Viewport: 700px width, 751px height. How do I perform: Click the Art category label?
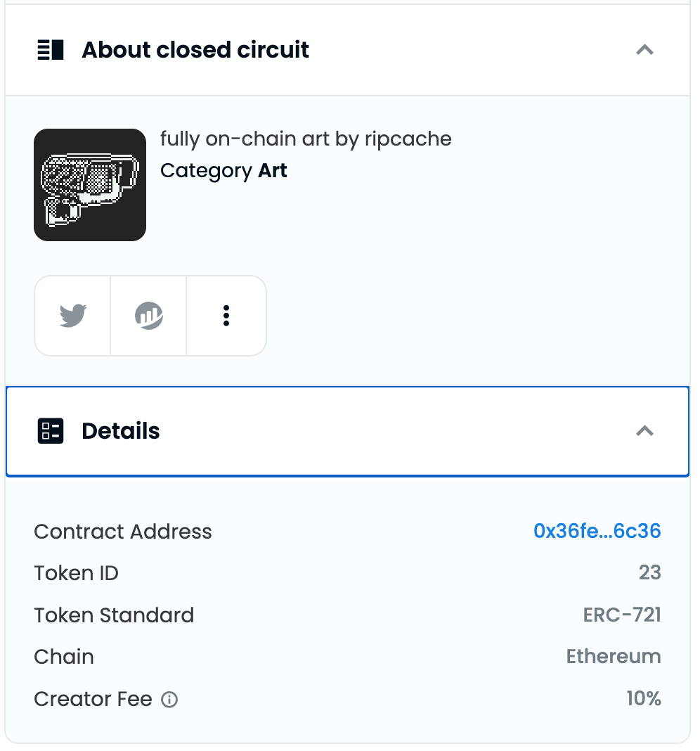[x=273, y=170]
